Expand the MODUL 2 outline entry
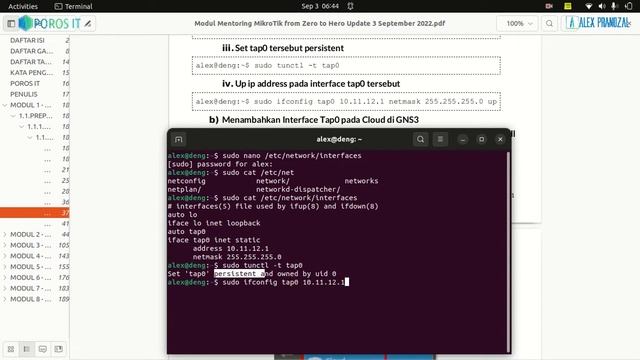The image size is (640, 360). click(5, 234)
